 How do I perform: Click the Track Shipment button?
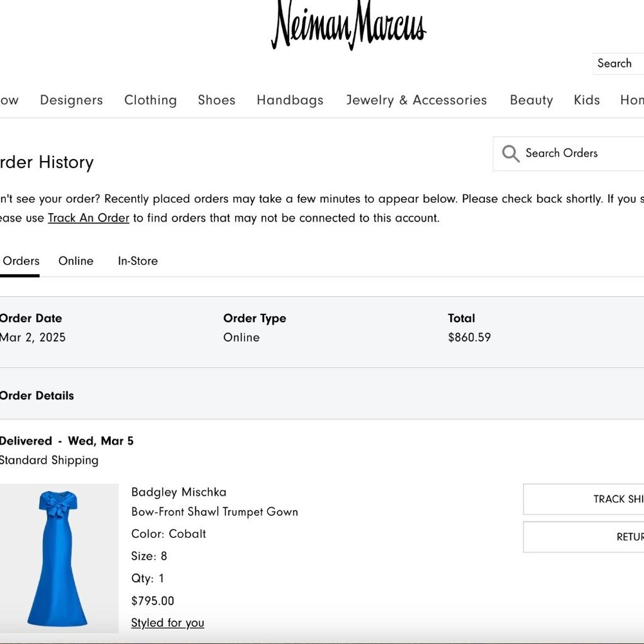tap(583, 499)
